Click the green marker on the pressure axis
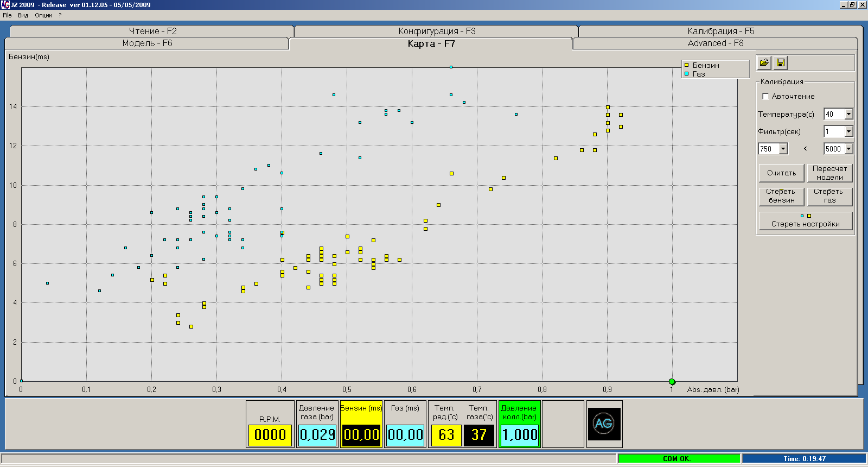 (672, 382)
